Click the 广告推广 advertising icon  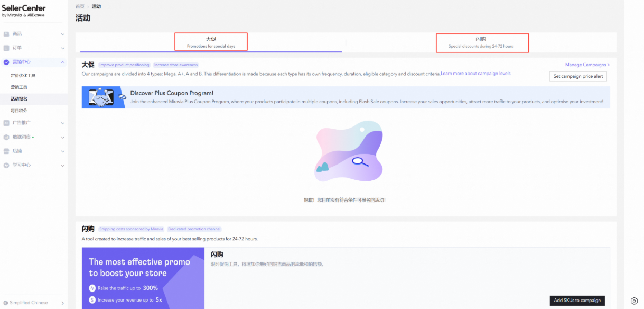6,123
